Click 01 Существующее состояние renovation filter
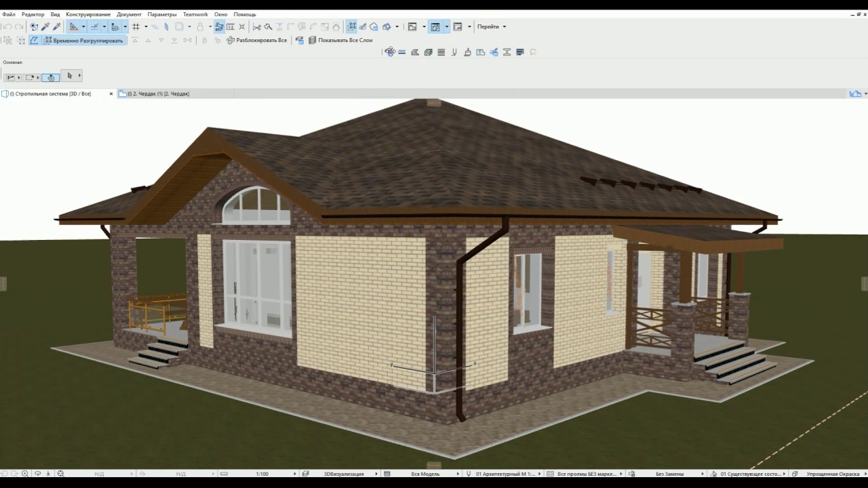The image size is (868, 488). (751, 474)
